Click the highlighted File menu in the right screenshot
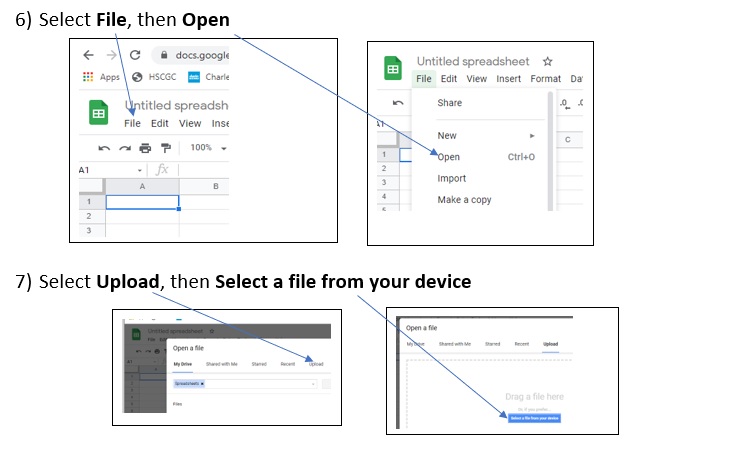Screen dimensions: 742x460 coord(424,79)
